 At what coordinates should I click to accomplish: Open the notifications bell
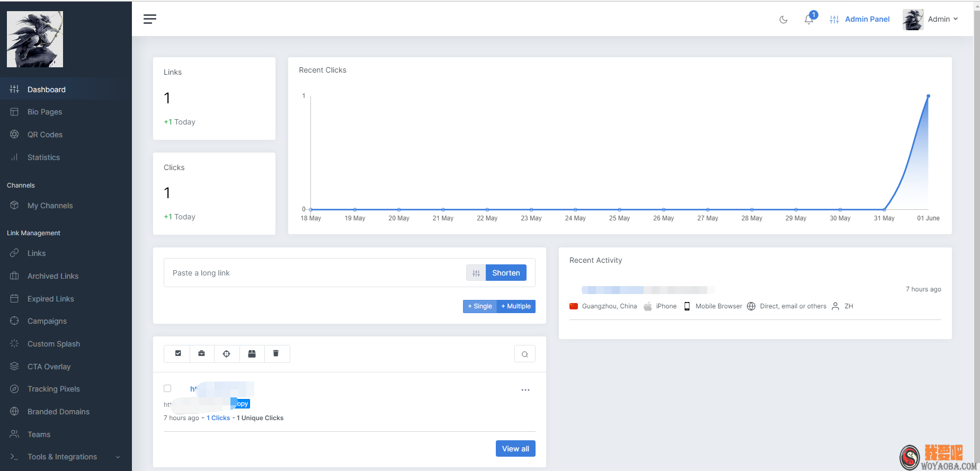808,20
